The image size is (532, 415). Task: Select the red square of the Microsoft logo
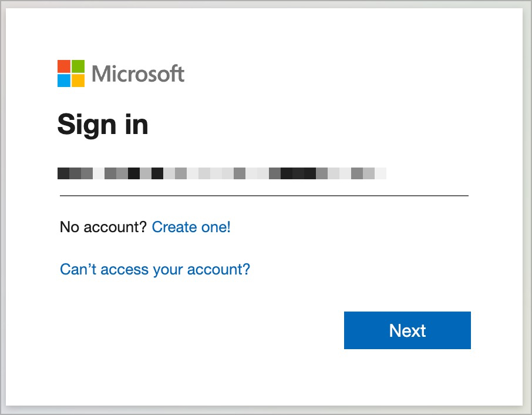63,66
